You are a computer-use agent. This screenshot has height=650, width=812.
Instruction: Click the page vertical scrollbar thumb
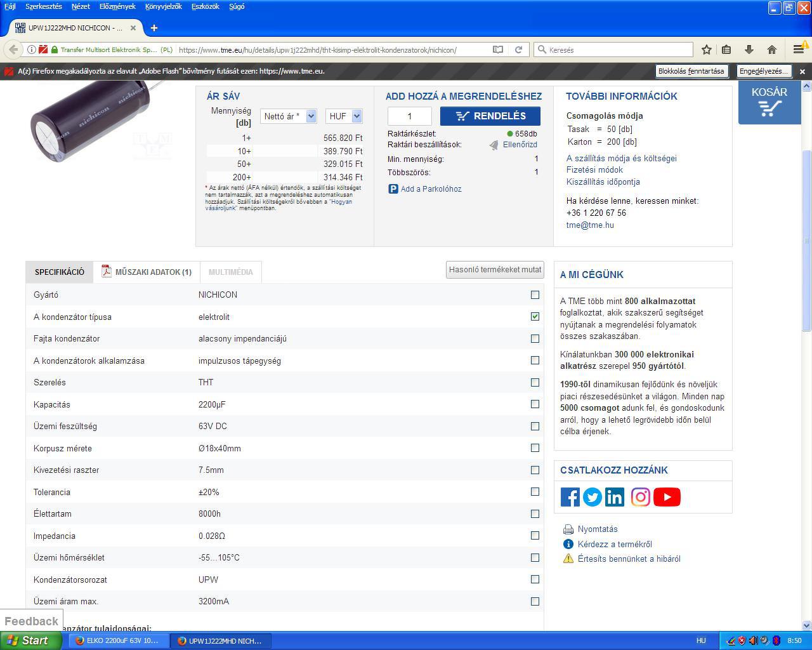[807, 241]
